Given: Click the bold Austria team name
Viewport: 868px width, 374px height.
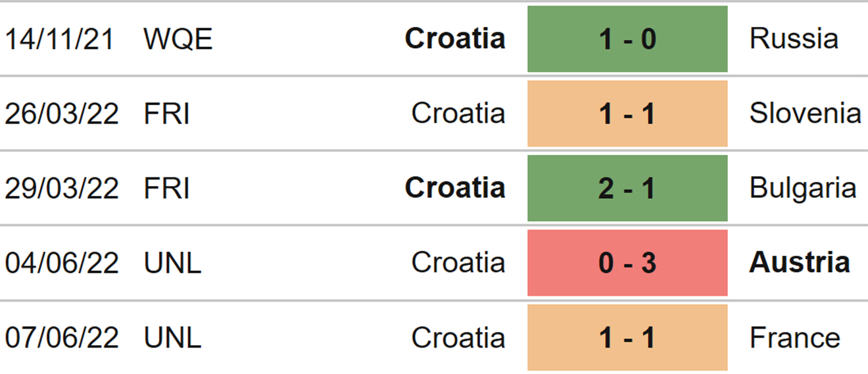Looking at the screenshot, I should tap(800, 263).
